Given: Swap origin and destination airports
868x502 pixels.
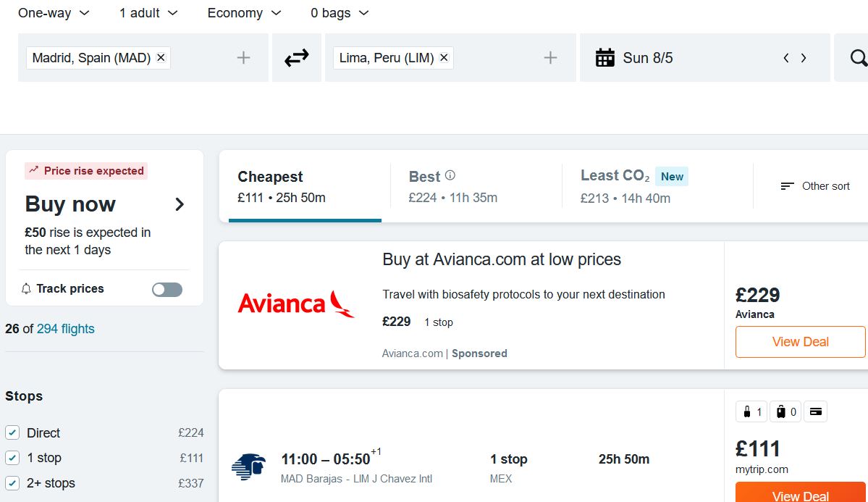Looking at the screenshot, I should pos(297,58).
